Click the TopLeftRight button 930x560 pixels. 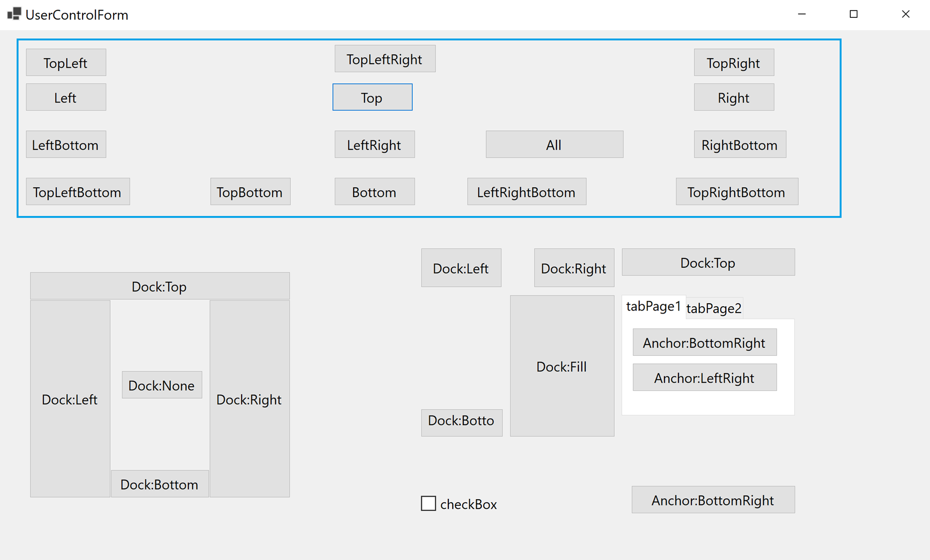point(385,58)
